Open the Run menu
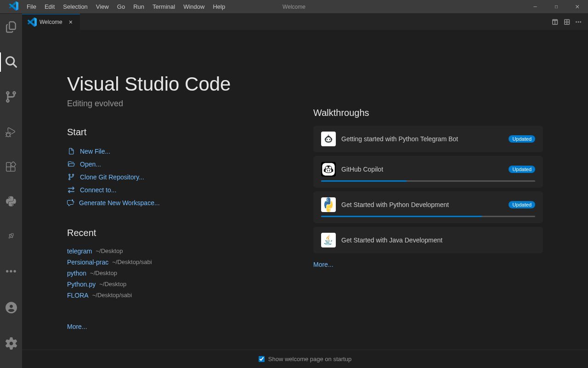Image resolution: width=588 pixels, height=368 pixels. tap(139, 6)
